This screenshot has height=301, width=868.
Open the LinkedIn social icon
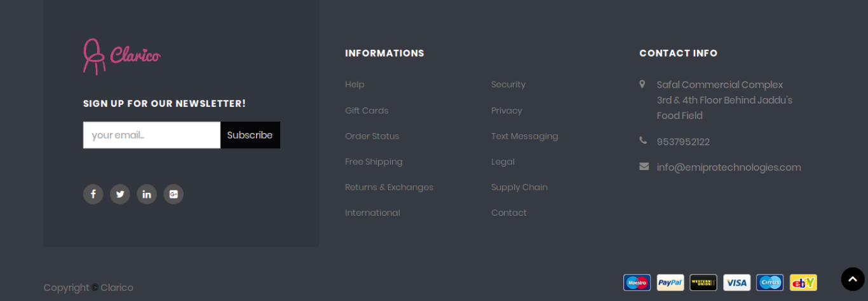point(147,194)
